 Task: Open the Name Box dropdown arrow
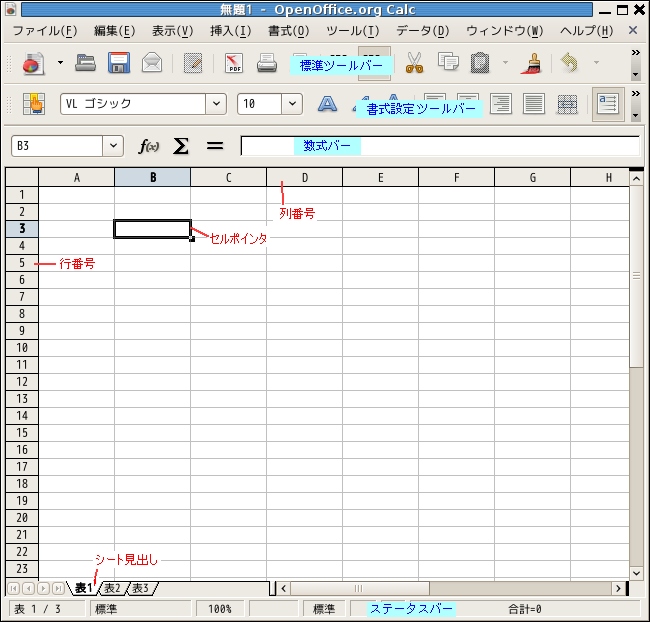tap(113, 146)
